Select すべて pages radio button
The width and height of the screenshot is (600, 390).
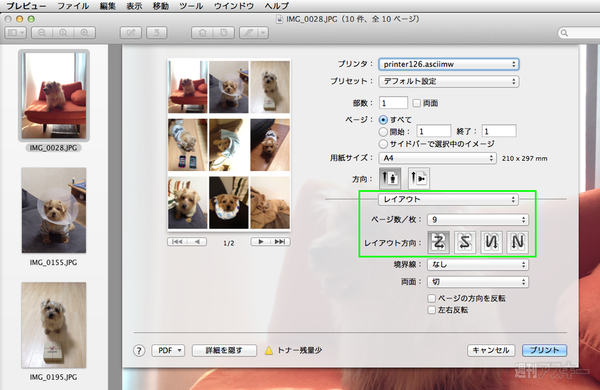[383, 120]
